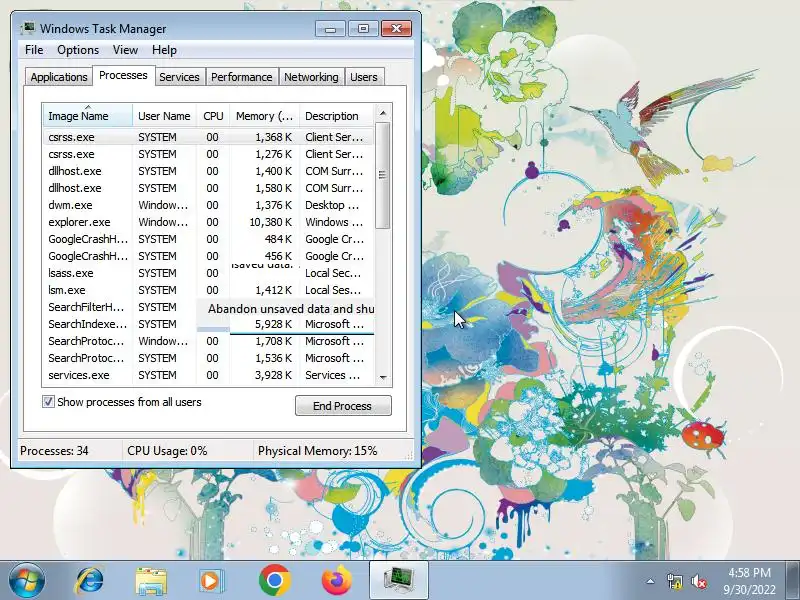Open the View menu
800x600 pixels.
click(x=126, y=50)
